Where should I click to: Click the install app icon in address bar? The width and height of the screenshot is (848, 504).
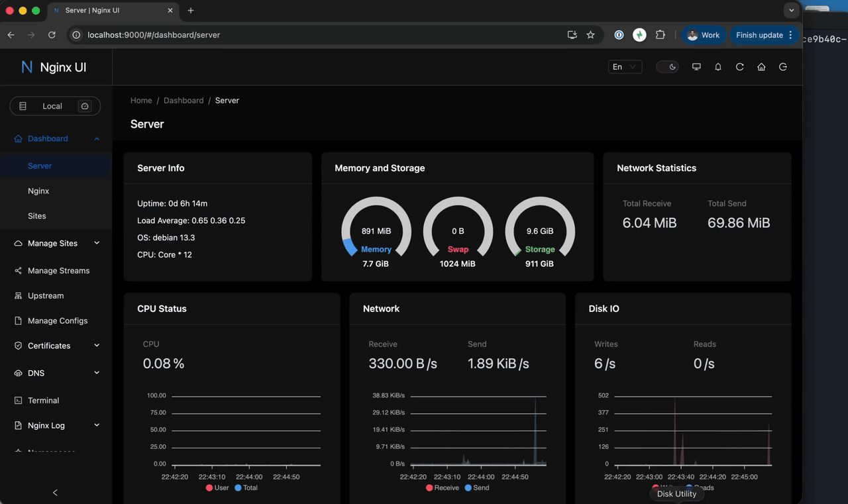pos(572,35)
